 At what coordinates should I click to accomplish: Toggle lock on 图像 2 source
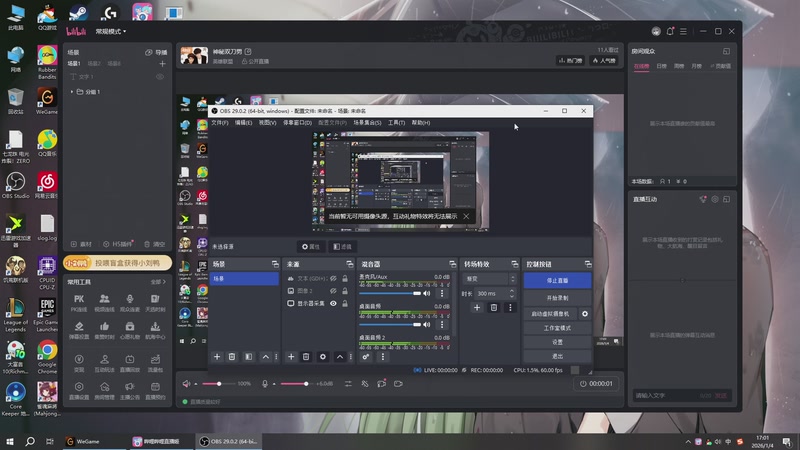(345, 291)
